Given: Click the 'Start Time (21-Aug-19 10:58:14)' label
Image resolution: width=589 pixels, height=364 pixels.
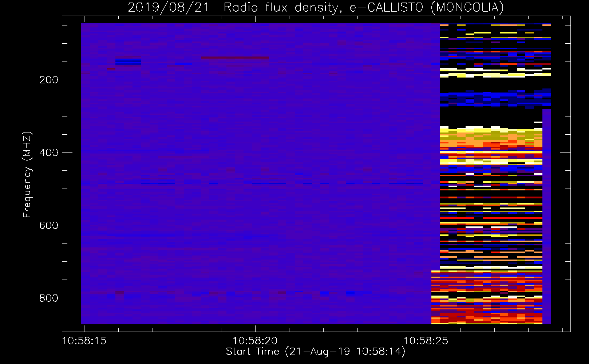Looking at the screenshot, I should (x=316, y=352).
